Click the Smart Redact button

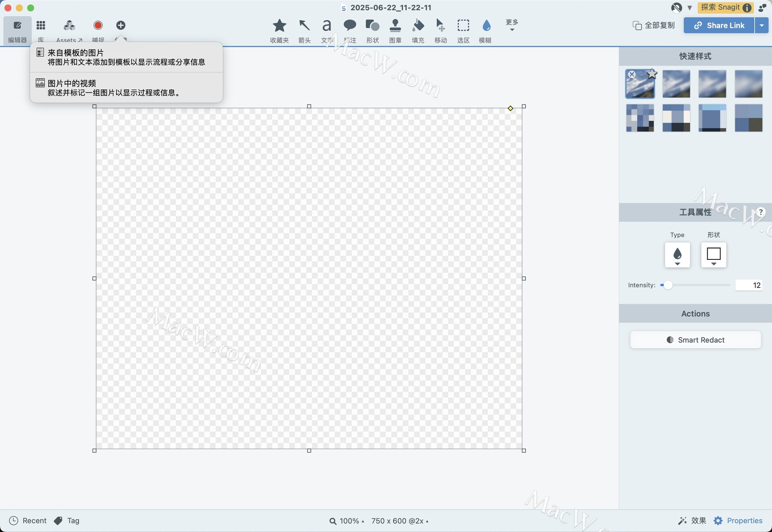coord(695,340)
